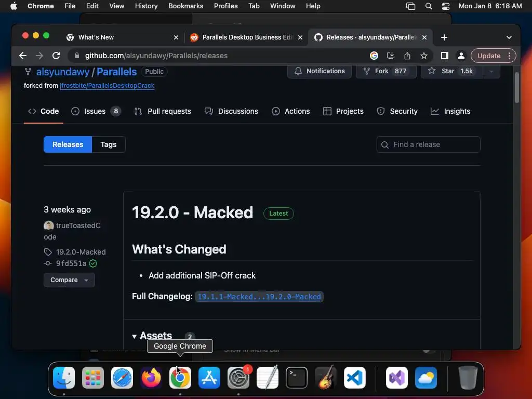Screen dimensions: 532x399
Task: Open Safari from the Dock
Action: 122,378
